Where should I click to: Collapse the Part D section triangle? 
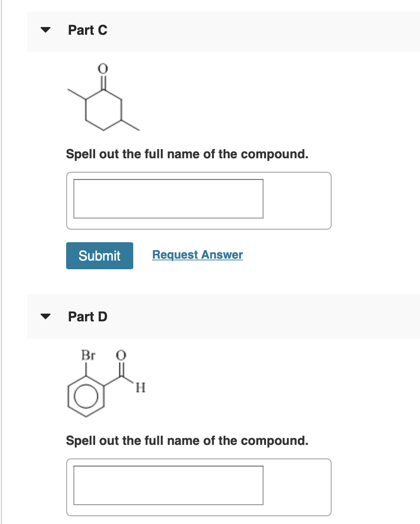tap(45, 317)
